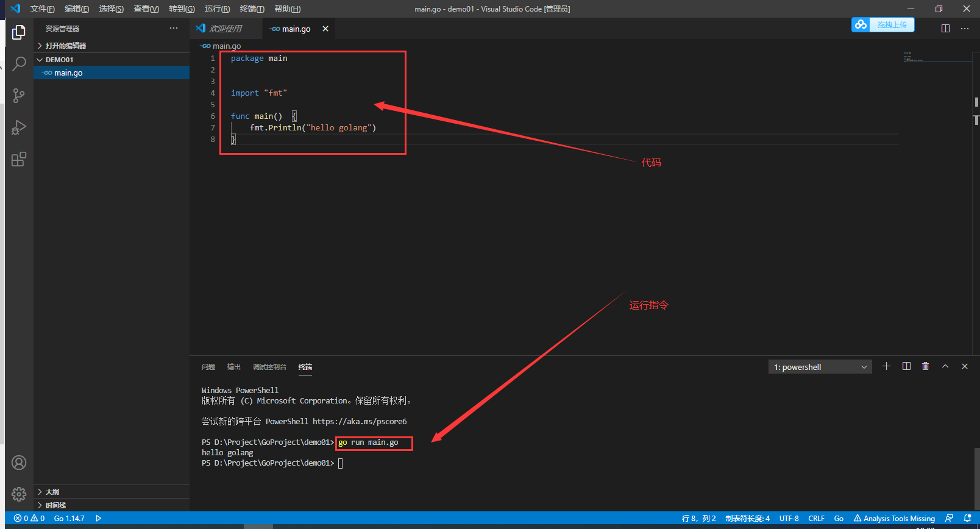Expand the 打开的编辑器 section
The width and height of the screenshot is (980, 529).
pyautogui.click(x=65, y=46)
